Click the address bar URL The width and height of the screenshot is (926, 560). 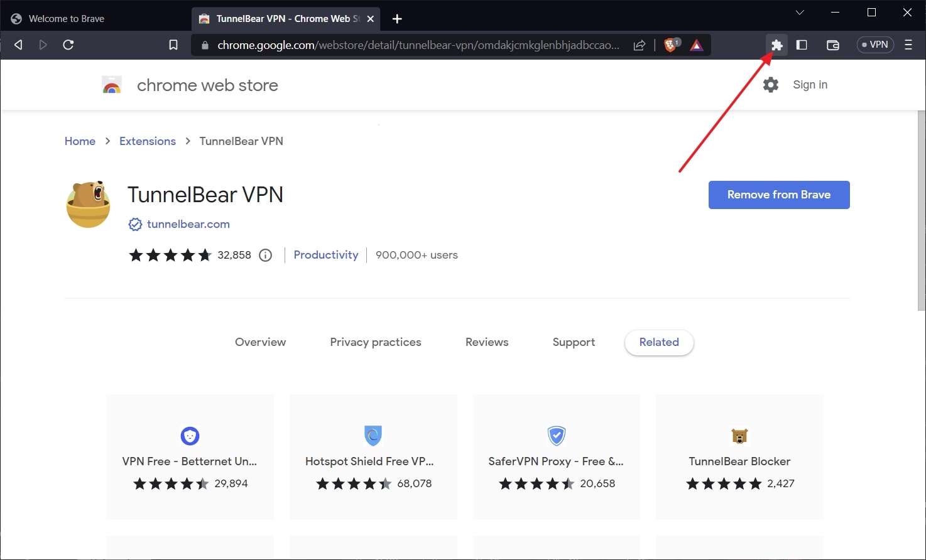click(x=418, y=45)
